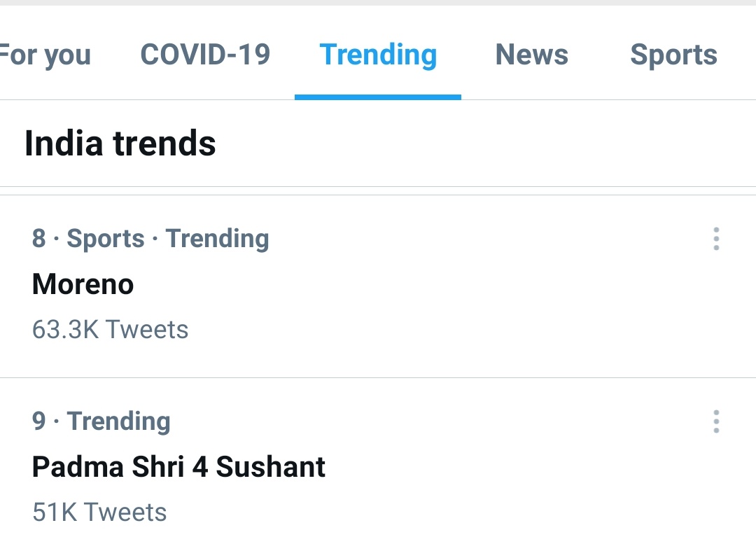Click the rank number 9 in the Sushant row
Screen dimensions: 756x558
38,421
